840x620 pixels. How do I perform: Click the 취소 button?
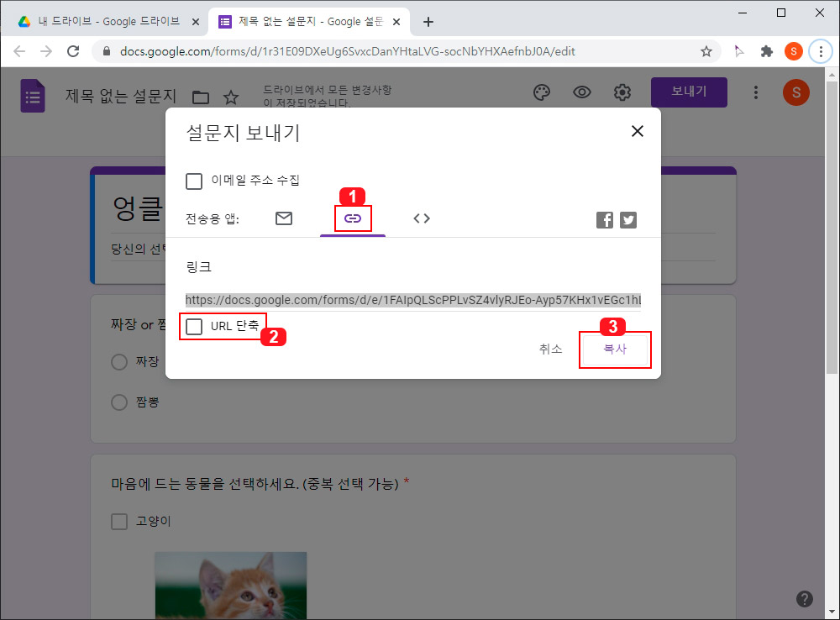[551, 349]
